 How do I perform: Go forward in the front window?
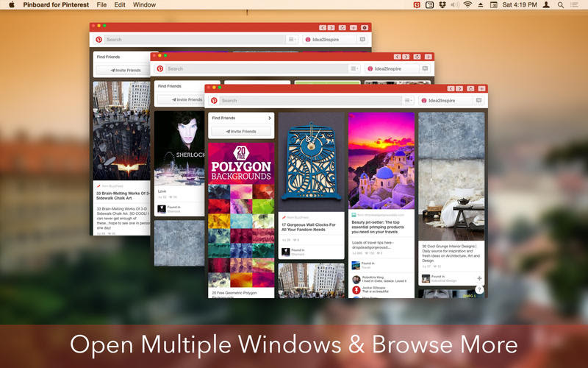point(459,88)
